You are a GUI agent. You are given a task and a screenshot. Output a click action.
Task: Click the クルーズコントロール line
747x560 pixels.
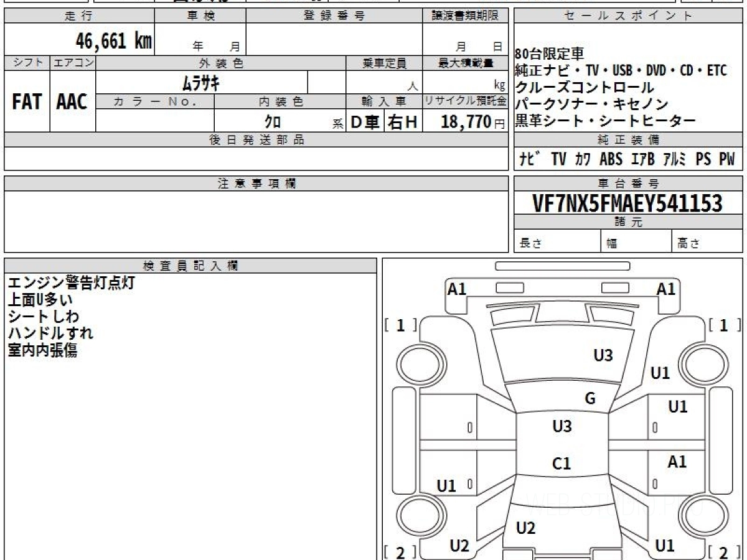click(585, 88)
